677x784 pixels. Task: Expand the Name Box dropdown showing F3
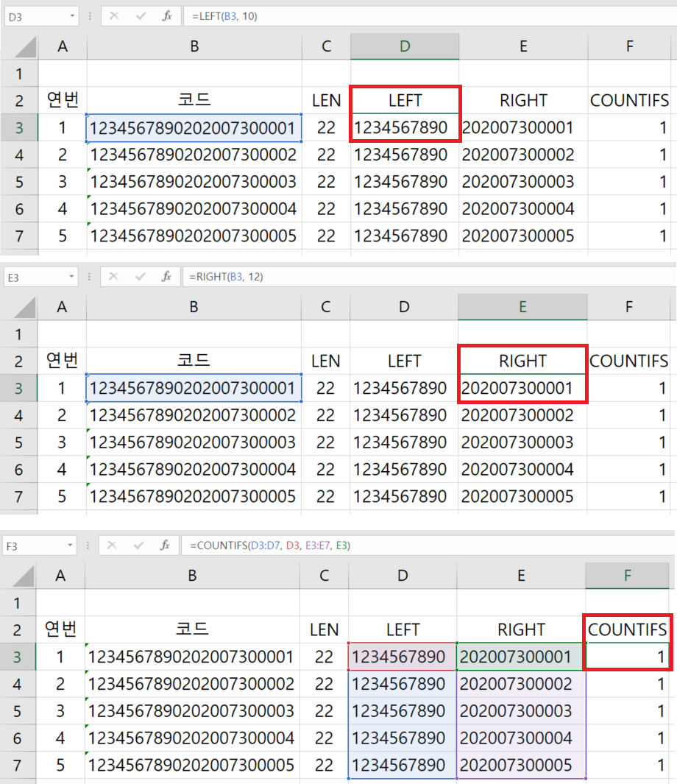click(x=70, y=545)
